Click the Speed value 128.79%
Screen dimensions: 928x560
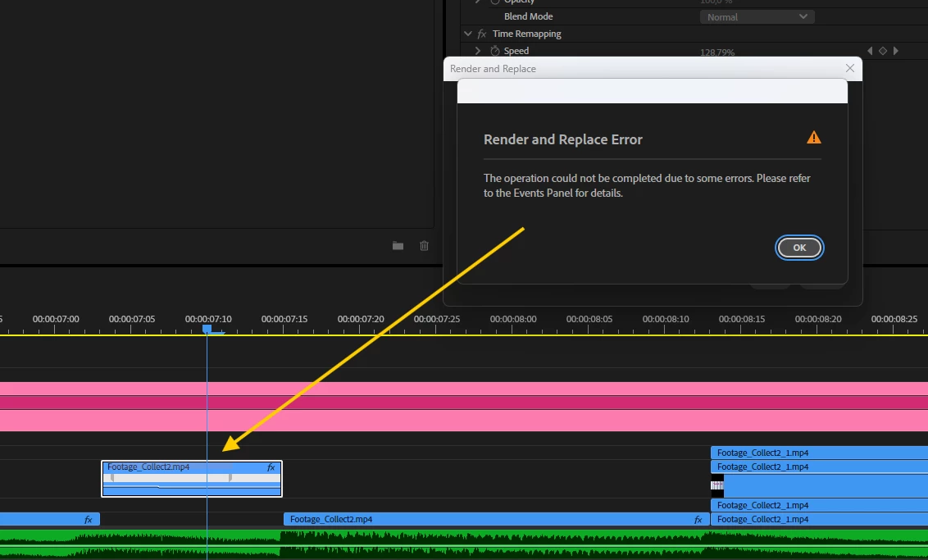(x=717, y=52)
